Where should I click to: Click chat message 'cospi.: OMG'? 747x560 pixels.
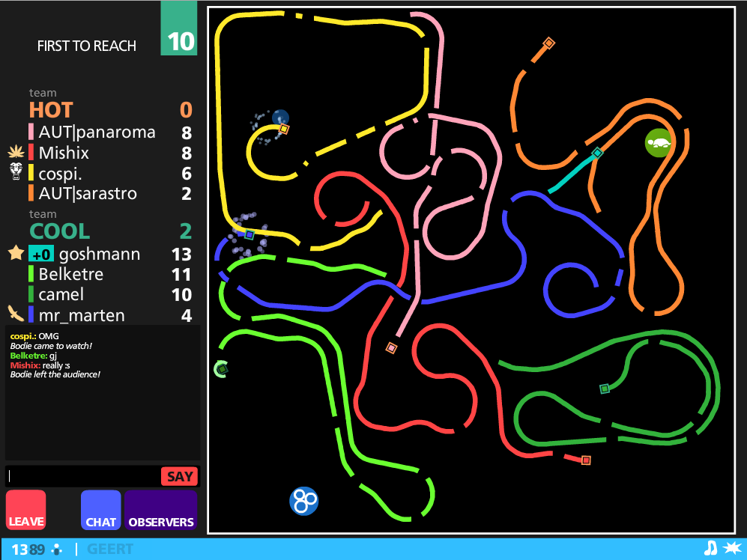point(34,336)
